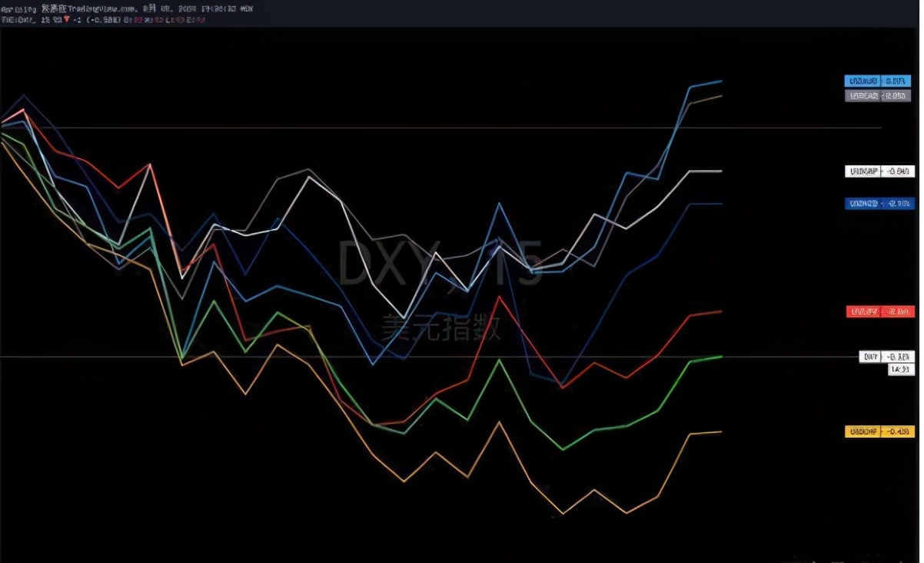Select the red series price label
Viewport: 924px width, 563px height.
(x=880, y=311)
